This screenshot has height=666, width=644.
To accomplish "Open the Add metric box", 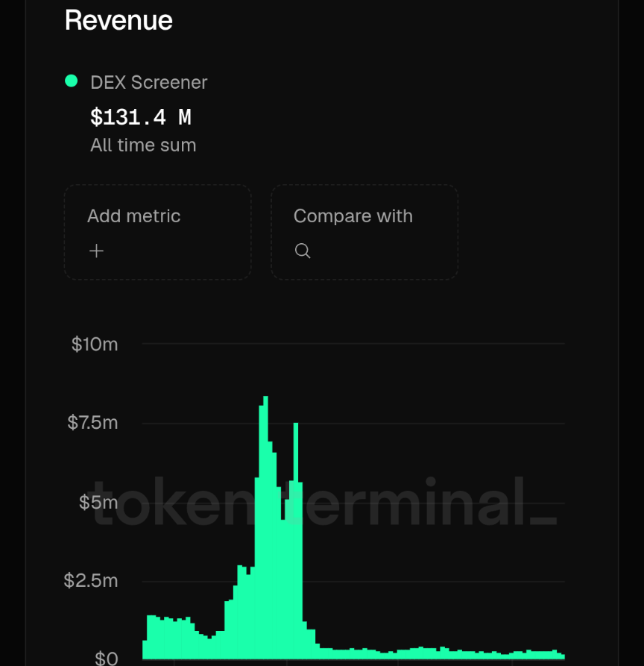I will [x=157, y=232].
